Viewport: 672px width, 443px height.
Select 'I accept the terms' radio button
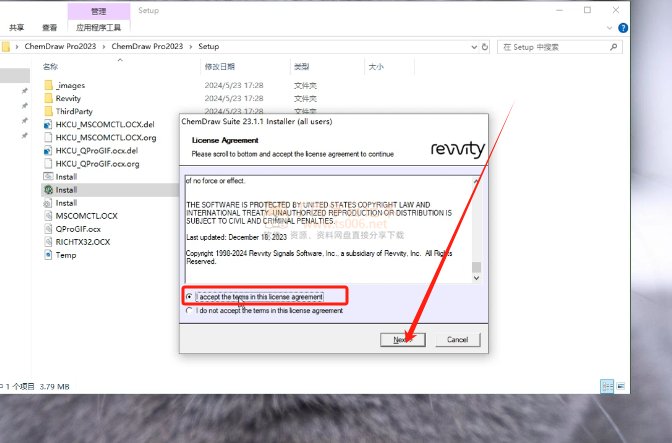coord(189,296)
